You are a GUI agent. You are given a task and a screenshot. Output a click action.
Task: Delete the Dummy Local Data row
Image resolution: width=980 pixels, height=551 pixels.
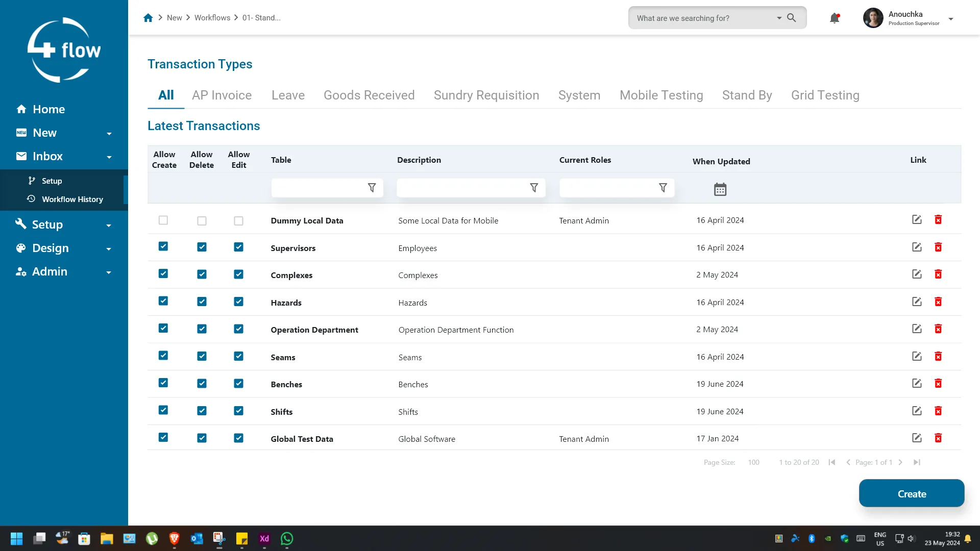click(x=938, y=220)
